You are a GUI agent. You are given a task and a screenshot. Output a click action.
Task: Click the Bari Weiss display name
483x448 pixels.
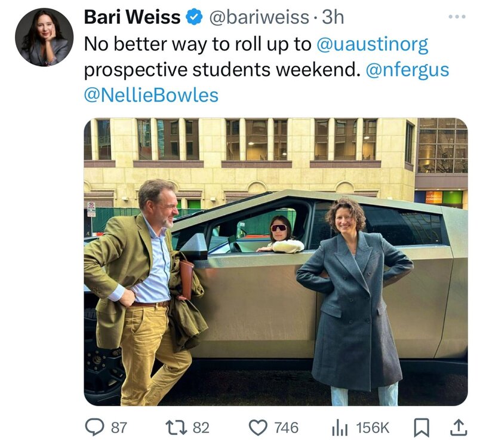(133, 17)
